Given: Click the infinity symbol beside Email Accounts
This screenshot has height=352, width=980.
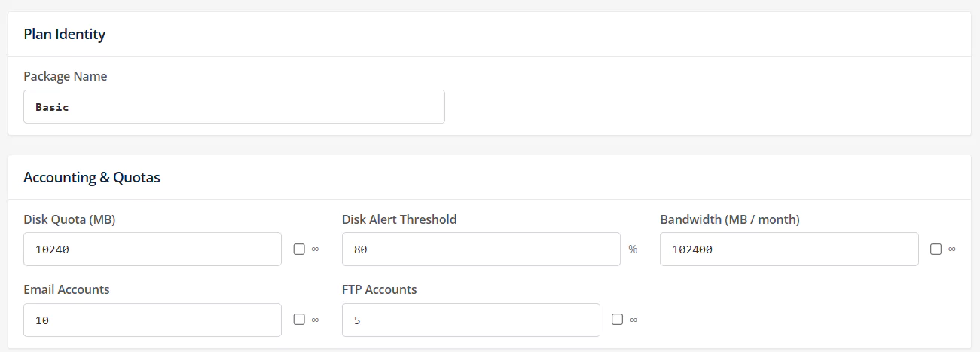Looking at the screenshot, I should coord(316,320).
